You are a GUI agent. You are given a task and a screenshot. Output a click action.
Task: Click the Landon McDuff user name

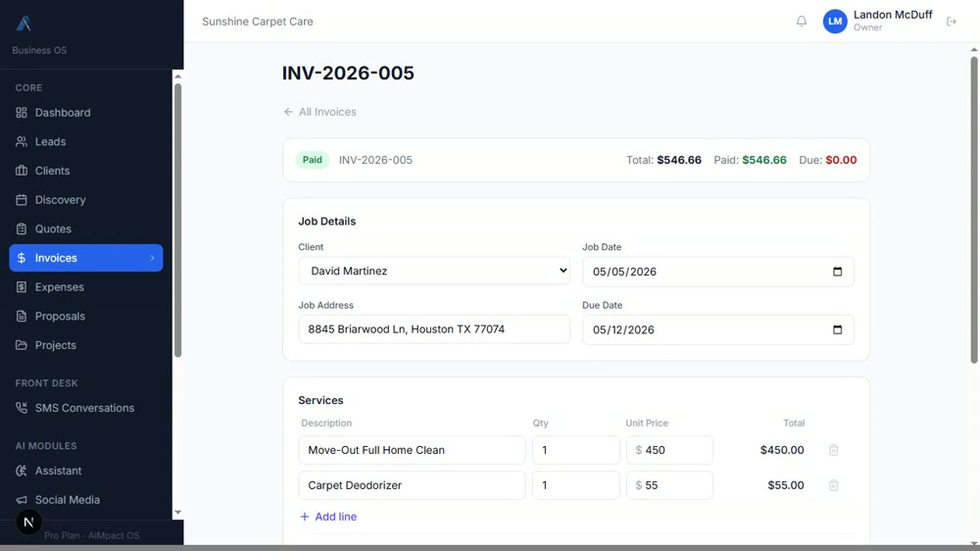coord(893,15)
